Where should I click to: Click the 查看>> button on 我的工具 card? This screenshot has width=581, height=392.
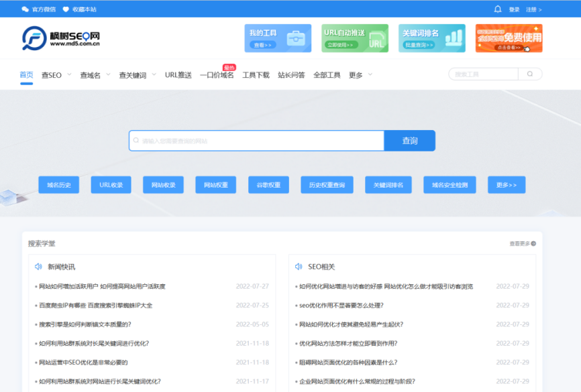(263, 45)
